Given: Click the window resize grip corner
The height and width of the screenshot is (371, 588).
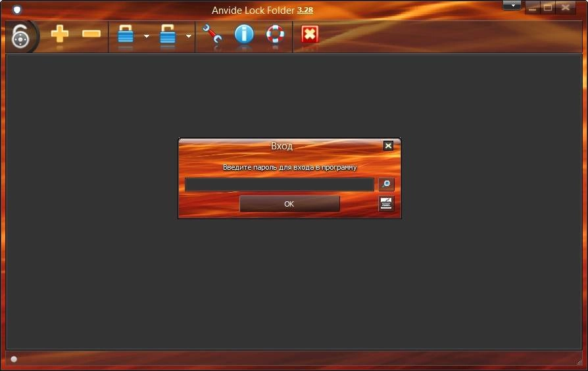Looking at the screenshot, I should 579,362.
